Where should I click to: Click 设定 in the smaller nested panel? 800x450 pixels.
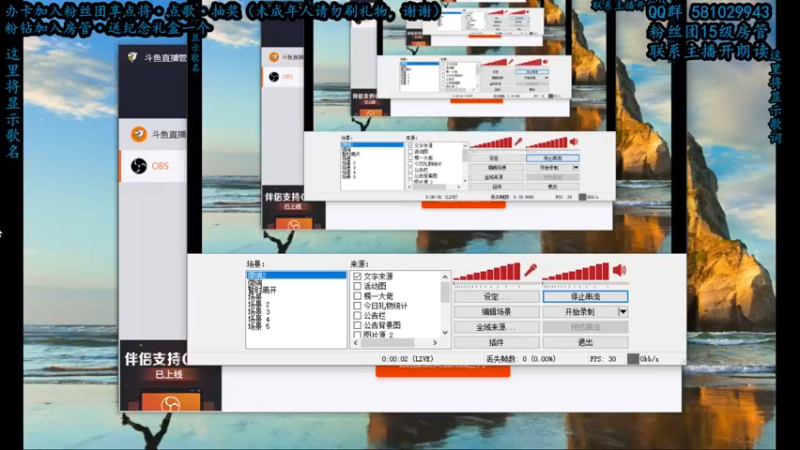(x=496, y=158)
